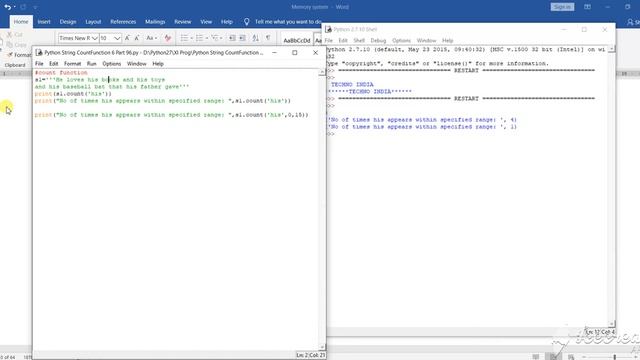Open Format menu in the IDLE editor
Screen dimensions: 640x360
tap(73, 64)
